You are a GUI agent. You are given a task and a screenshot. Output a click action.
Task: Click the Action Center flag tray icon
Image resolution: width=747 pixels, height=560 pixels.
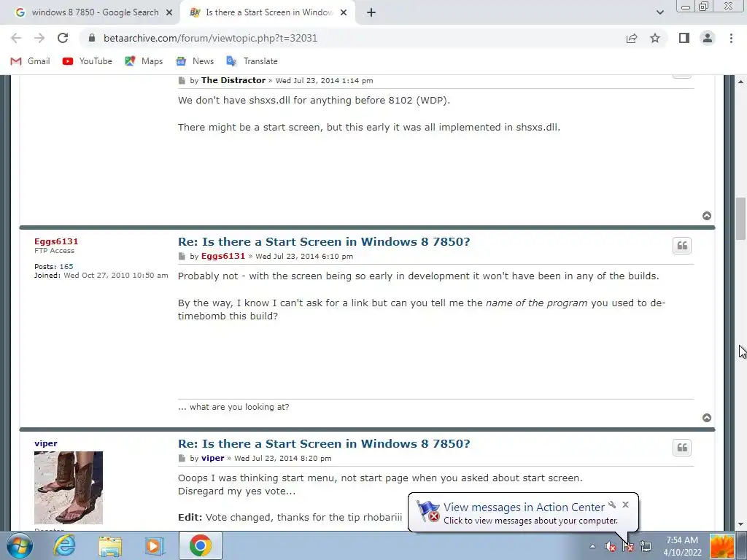(x=628, y=546)
